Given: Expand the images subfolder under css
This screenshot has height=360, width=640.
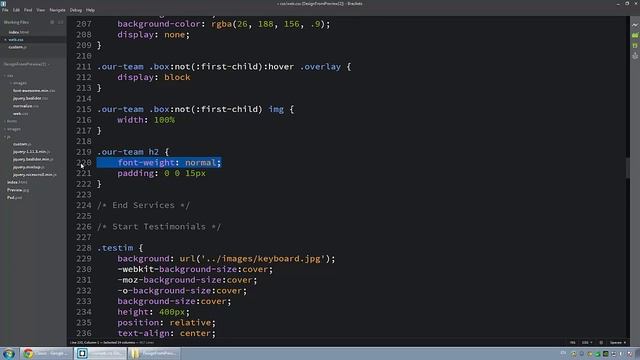Looking at the screenshot, I should point(18,83).
